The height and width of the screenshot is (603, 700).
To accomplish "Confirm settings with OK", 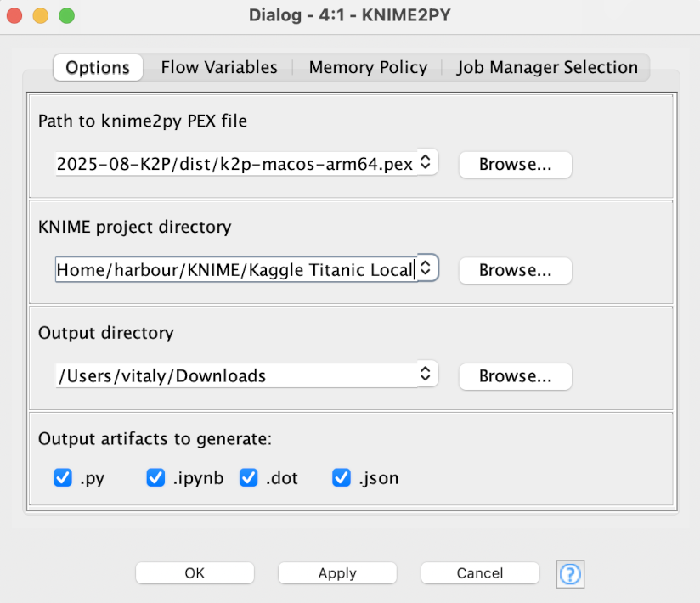I will click(195, 572).
